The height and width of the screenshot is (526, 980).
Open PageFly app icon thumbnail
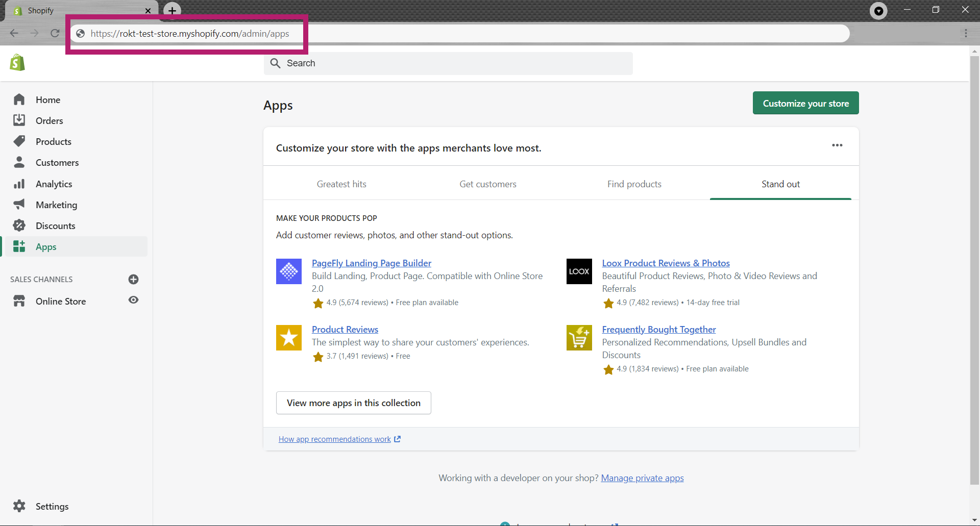[x=289, y=271]
